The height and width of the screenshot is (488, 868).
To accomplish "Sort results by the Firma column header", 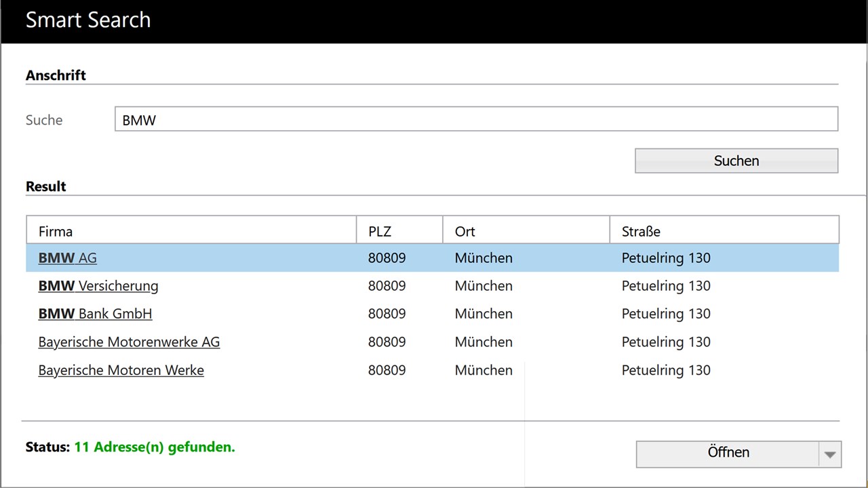I will pos(191,230).
